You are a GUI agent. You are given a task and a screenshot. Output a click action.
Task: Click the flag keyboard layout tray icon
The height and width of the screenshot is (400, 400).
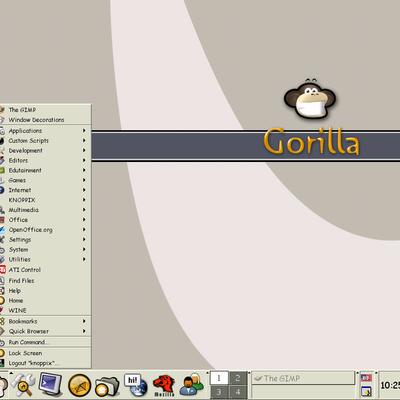[x=366, y=378]
